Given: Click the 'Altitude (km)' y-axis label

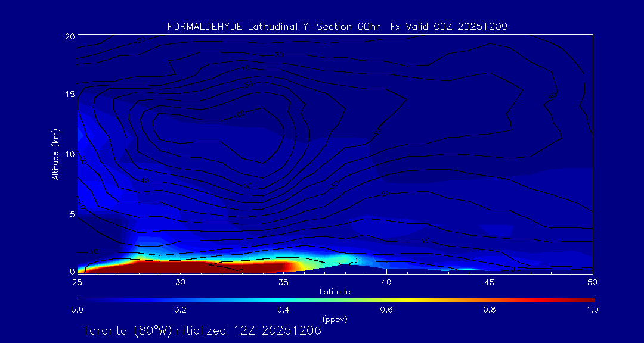Looking at the screenshot, I should click(55, 154).
